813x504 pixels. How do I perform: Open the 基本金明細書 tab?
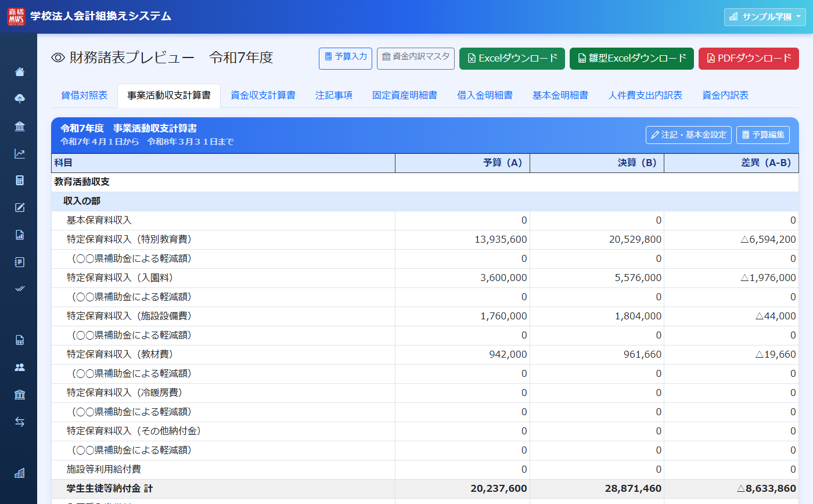click(560, 95)
